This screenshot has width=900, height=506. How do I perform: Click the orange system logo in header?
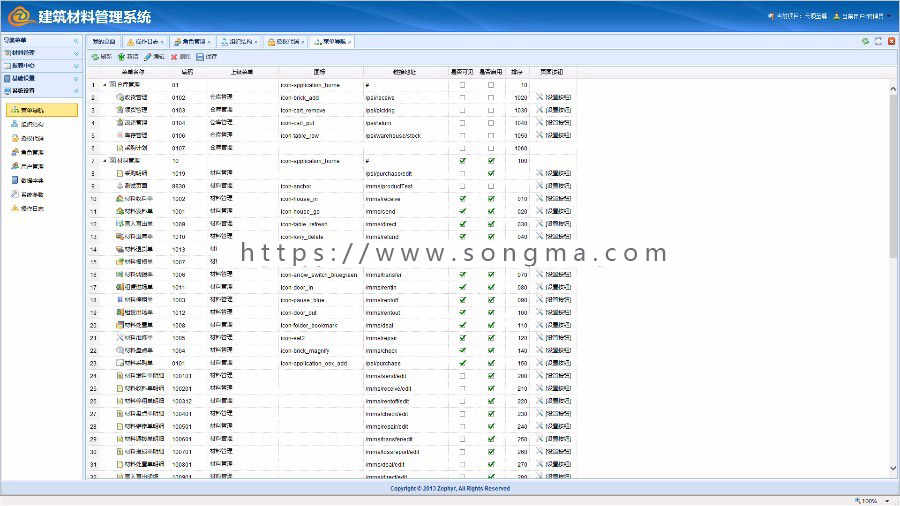pos(21,16)
